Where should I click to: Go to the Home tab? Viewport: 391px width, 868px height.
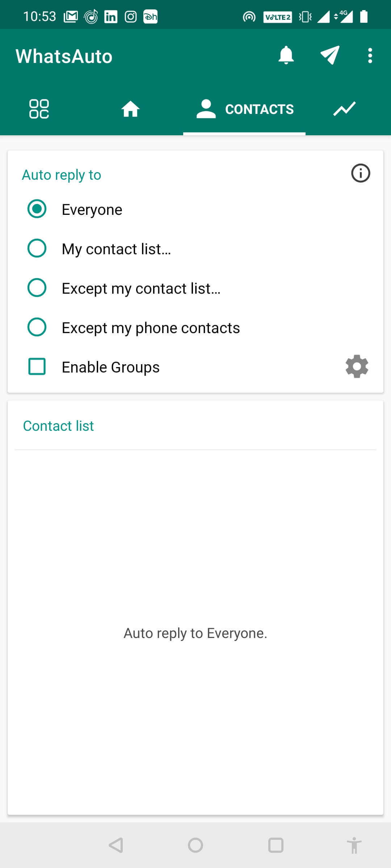(x=130, y=109)
